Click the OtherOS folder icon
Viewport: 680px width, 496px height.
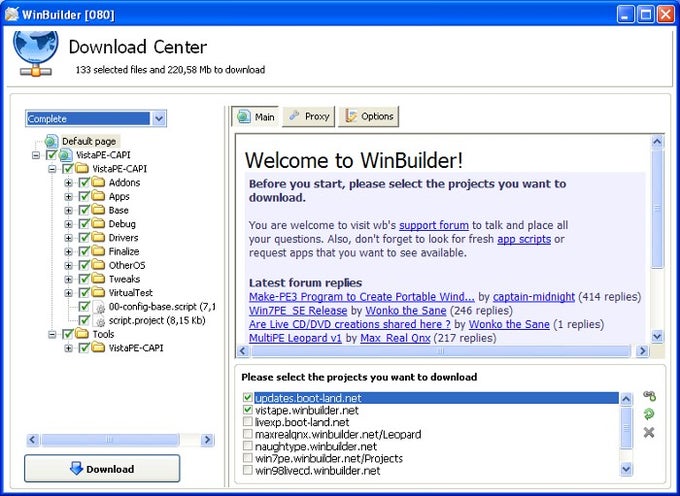coord(98,265)
